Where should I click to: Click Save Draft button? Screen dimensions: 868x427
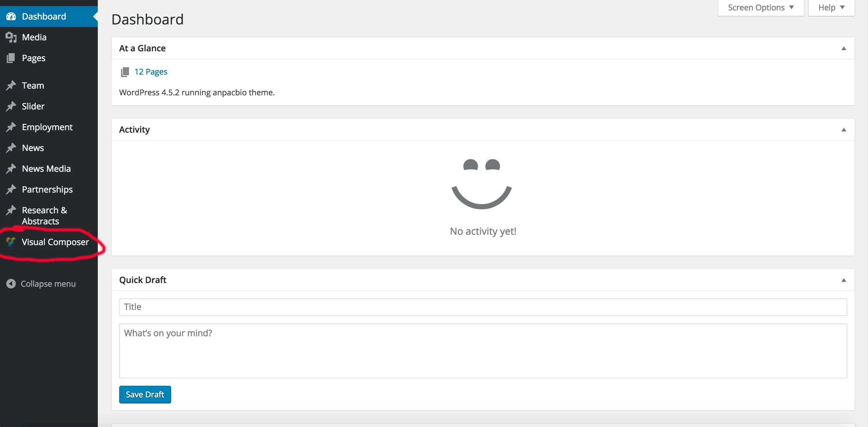(x=145, y=394)
